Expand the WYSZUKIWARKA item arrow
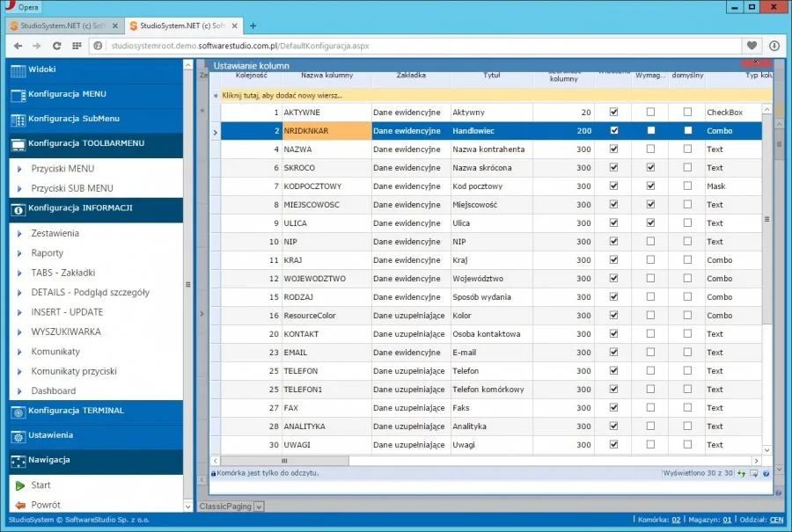 (x=19, y=332)
